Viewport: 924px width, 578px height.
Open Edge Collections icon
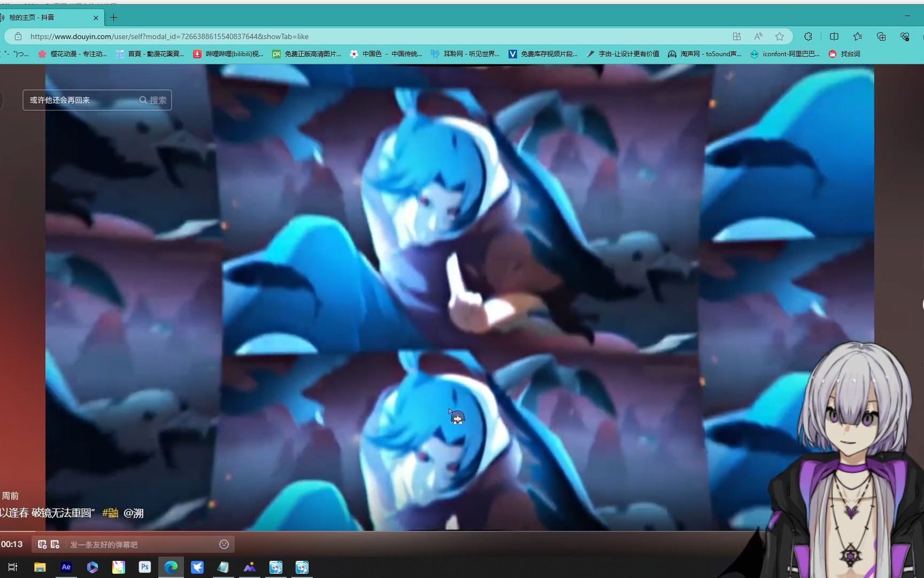(881, 36)
